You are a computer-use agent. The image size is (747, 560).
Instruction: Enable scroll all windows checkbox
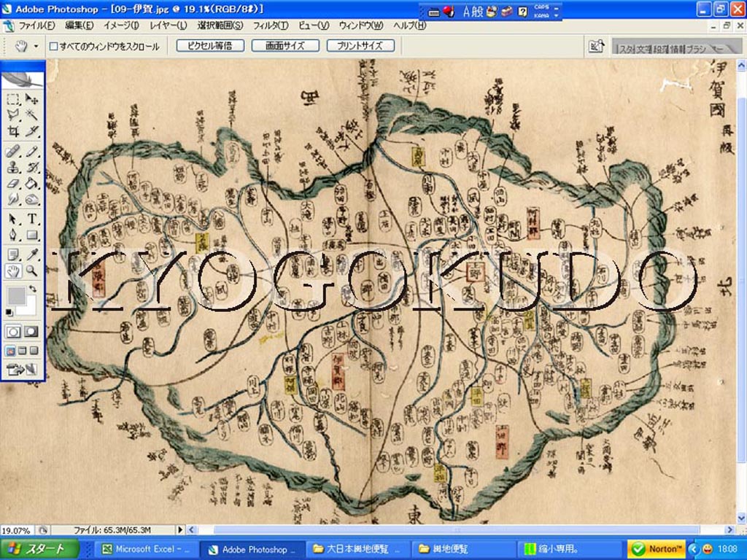click(54, 46)
